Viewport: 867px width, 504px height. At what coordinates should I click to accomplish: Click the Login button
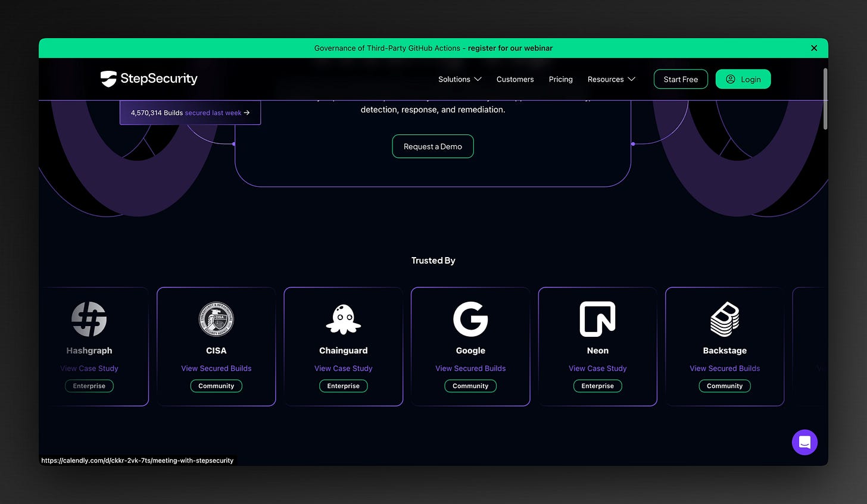tap(743, 79)
